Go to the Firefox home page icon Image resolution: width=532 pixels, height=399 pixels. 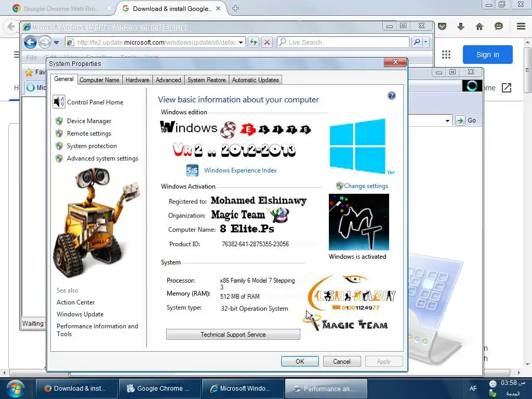click(480, 26)
